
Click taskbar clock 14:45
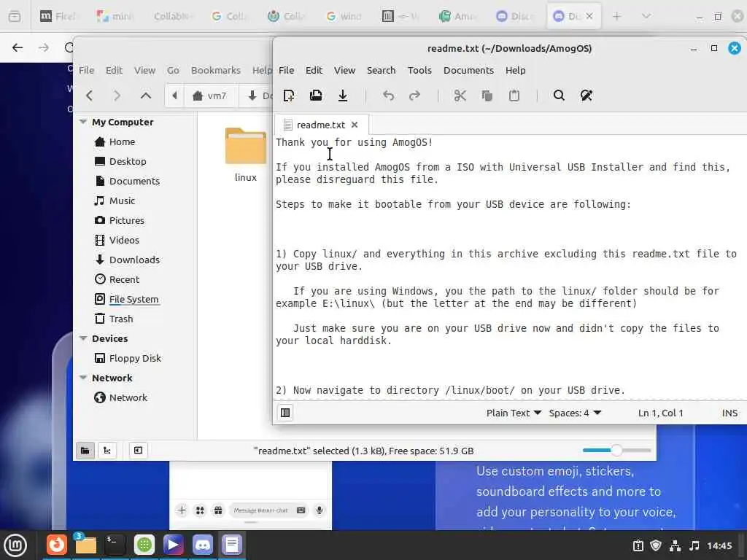(x=719, y=545)
